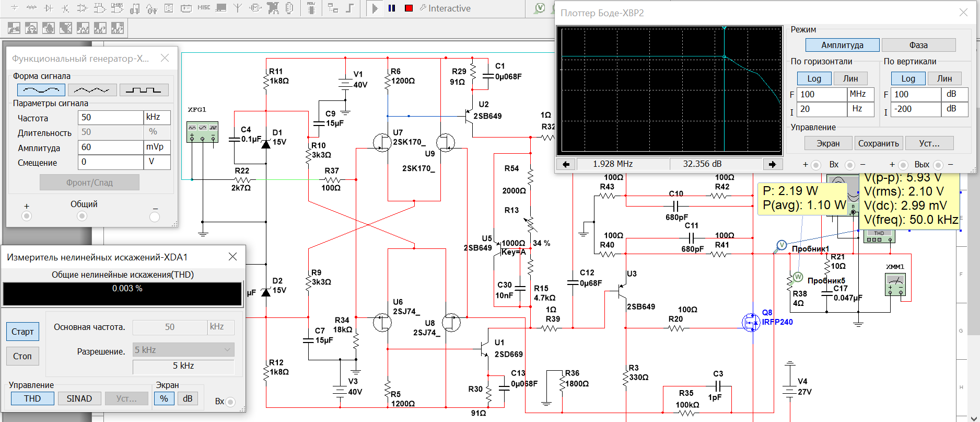Select square waveform in function generator
Viewport: 980px width, 422px height.
(x=144, y=90)
